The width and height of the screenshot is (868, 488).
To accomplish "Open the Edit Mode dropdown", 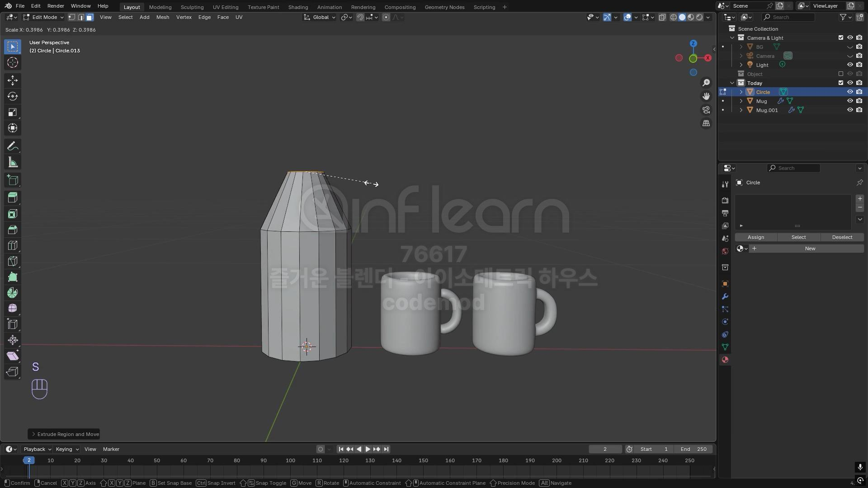I will [44, 17].
